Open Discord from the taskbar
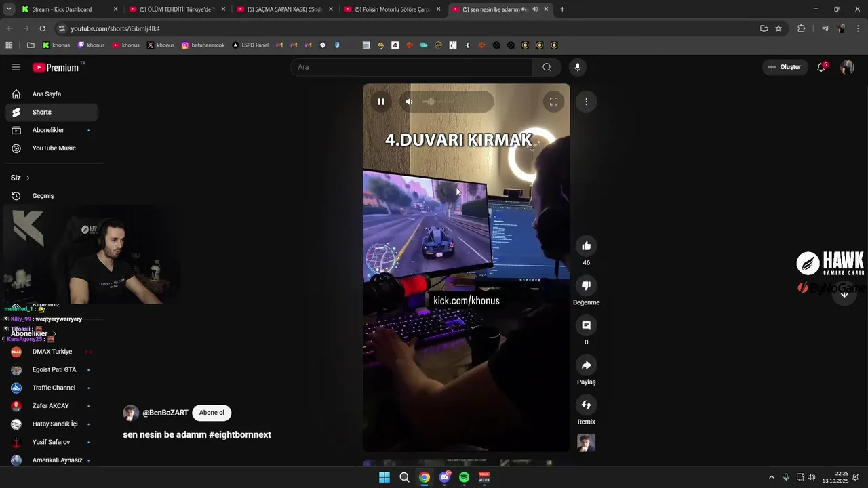The height and width of the screenshot is (488, 868). (x=444, y=477)
